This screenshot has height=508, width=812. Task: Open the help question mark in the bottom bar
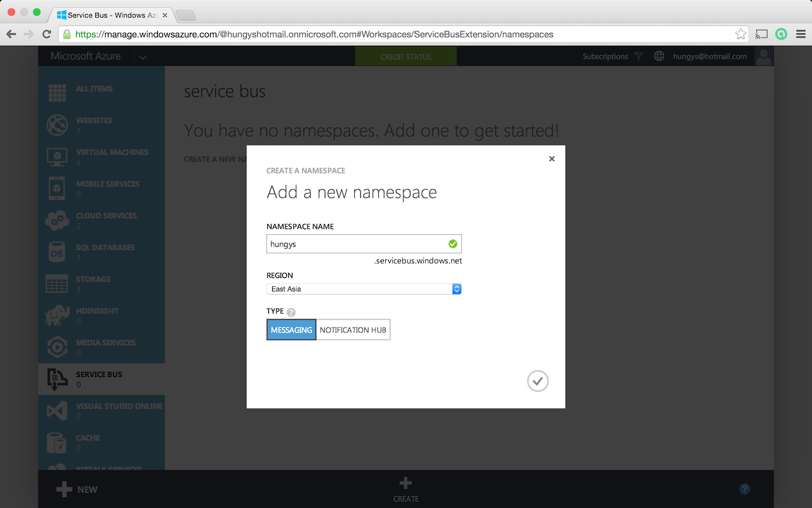pos(745,489)
